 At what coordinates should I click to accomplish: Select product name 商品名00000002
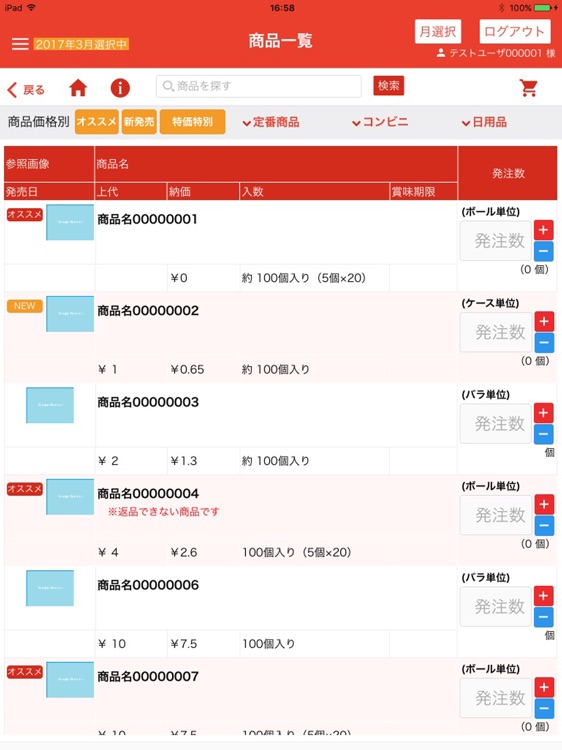[148, 310]
